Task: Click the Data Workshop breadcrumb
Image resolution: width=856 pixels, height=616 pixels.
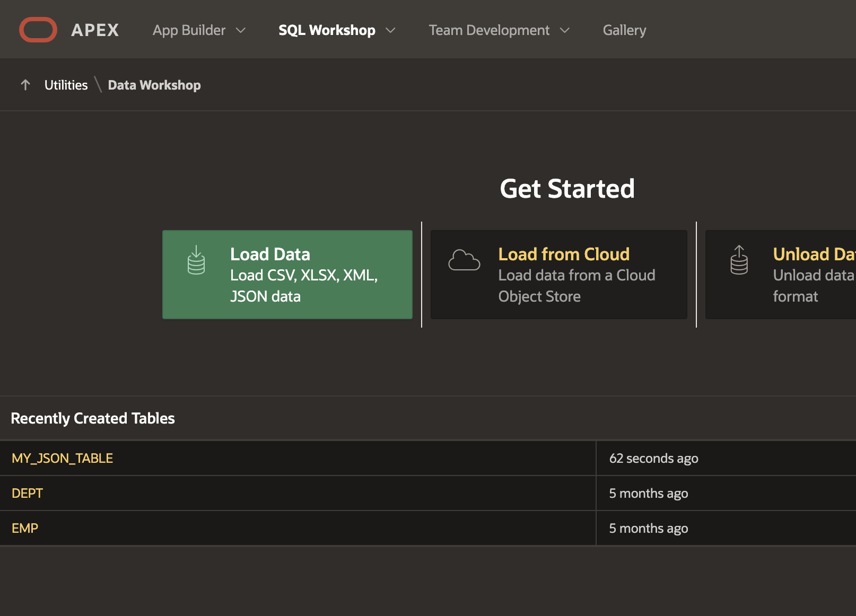Action: click(154, 85)
